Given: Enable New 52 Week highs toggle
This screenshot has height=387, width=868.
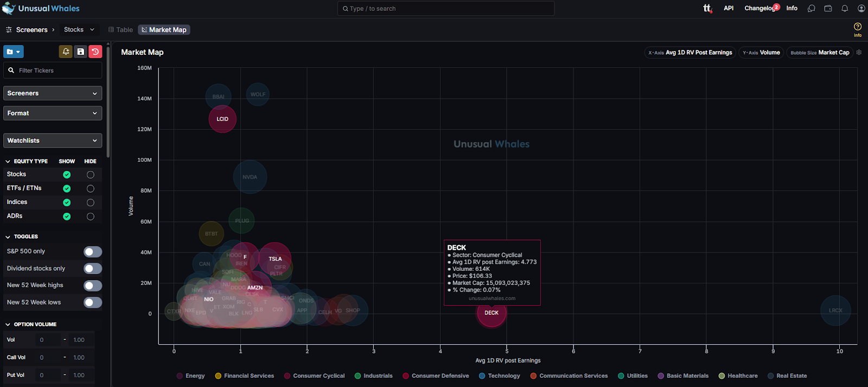Looking at the screenshot, I should tap(93, 286).
